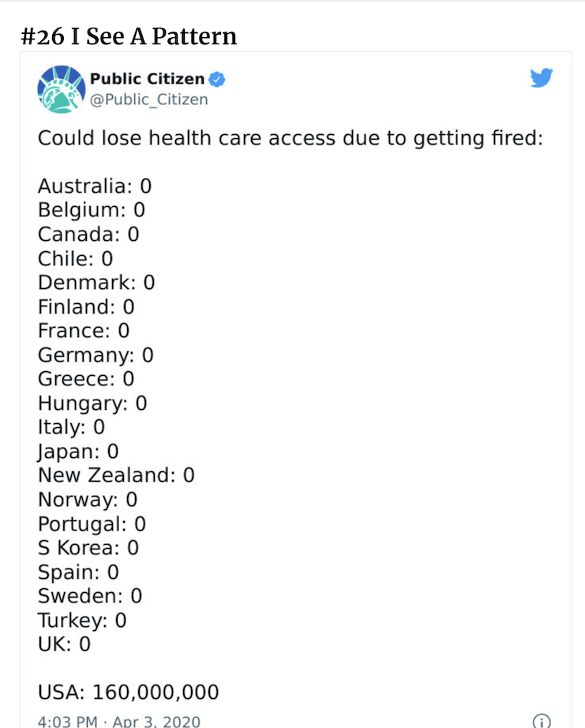Open the 4:03 PM Apr 3, 2020 timestamp
The height and width of the screenshot is (728, 585).
coord(119,721)
